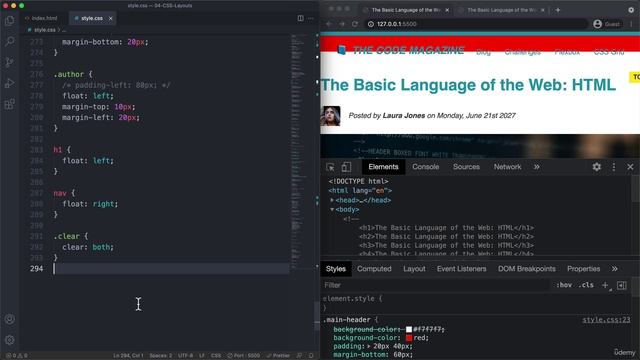
Task: Click Prettier in the status bar
Action: [x=278, y=356]
